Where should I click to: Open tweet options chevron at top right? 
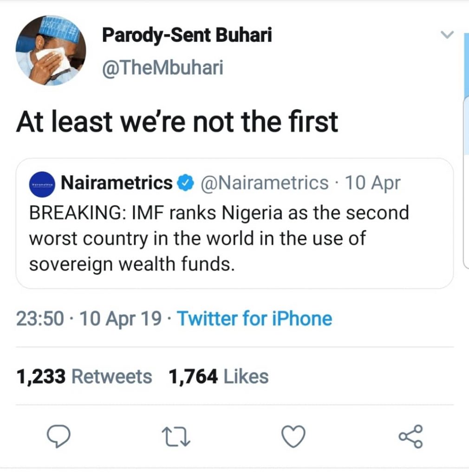tap(446, 35)
